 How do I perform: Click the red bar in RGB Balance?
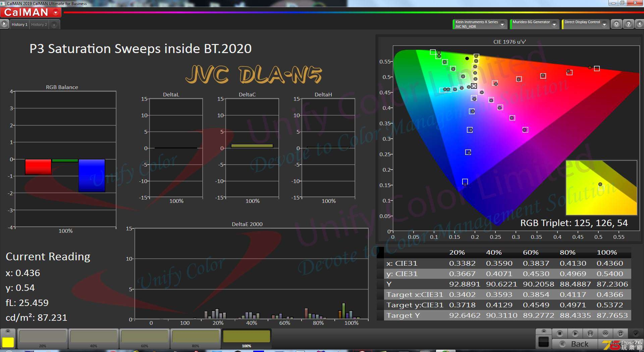coord(38,167)
